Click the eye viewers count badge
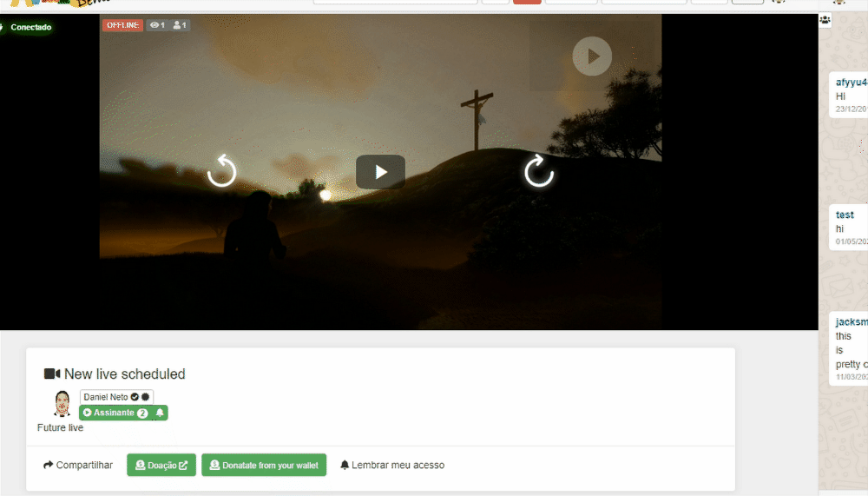 pyautogui.click(x=157, y=25)
